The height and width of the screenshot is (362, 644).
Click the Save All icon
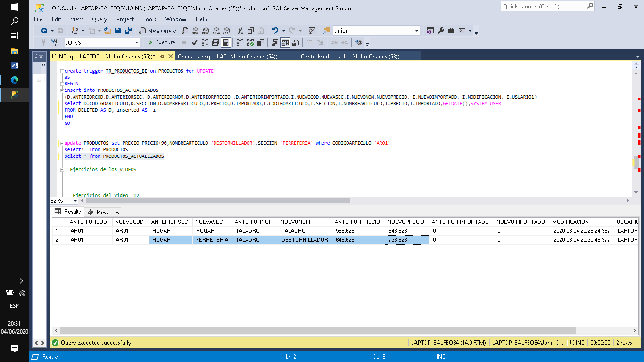point(128,31)
